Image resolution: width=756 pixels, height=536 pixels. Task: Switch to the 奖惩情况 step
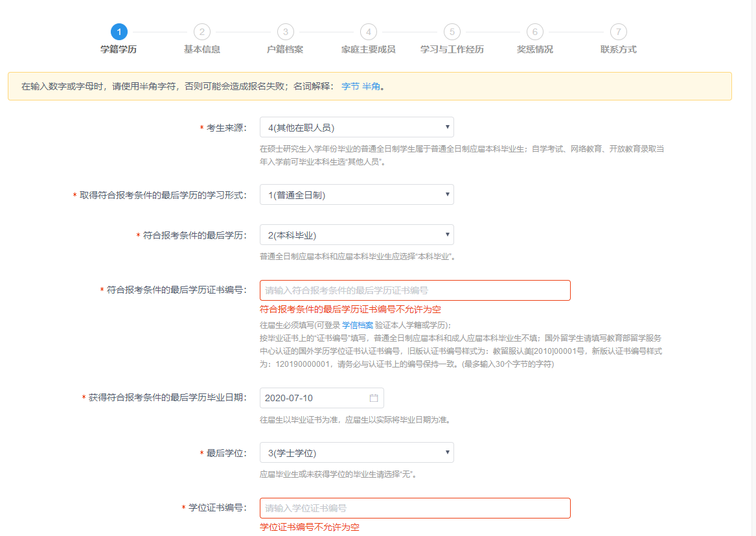click(535, 30)
